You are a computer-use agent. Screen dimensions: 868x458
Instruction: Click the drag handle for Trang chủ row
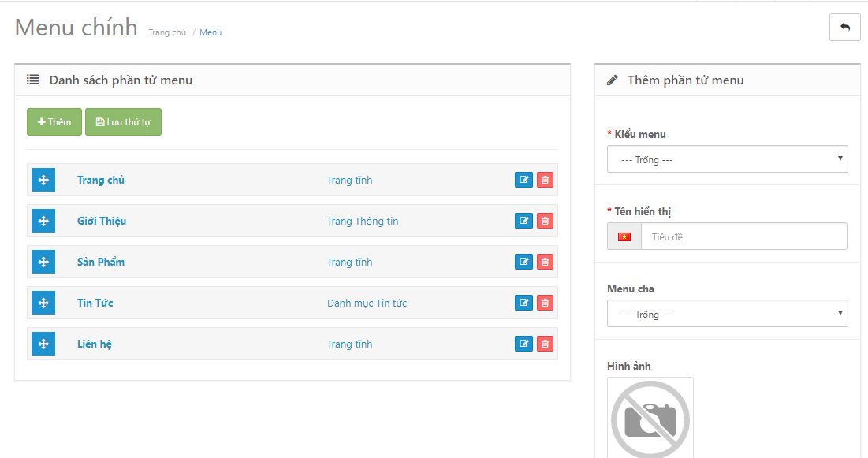pyautogui.click(x=43, y=180)
